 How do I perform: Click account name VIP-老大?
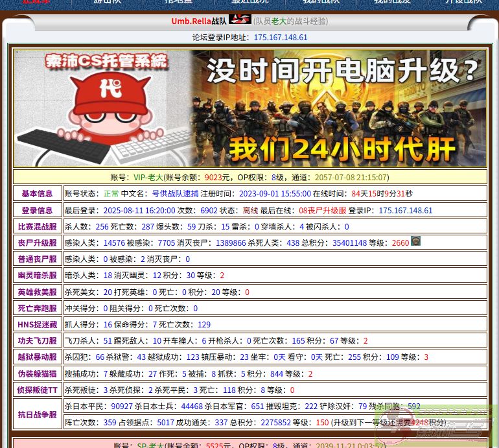tap(148, 178)
